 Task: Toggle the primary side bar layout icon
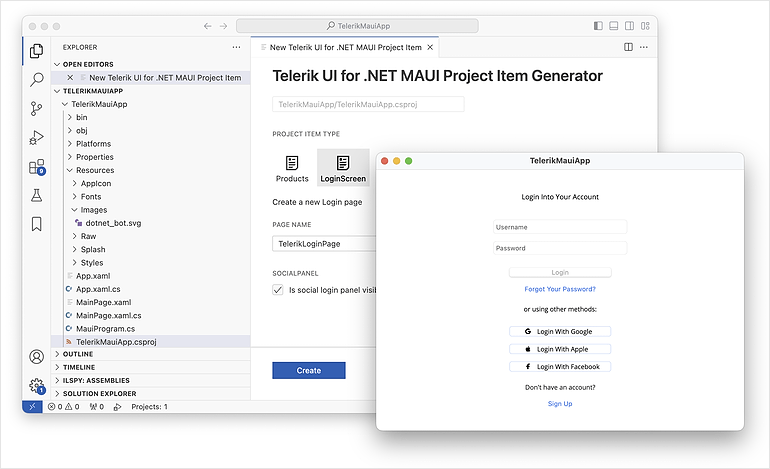tap(598, 26)
